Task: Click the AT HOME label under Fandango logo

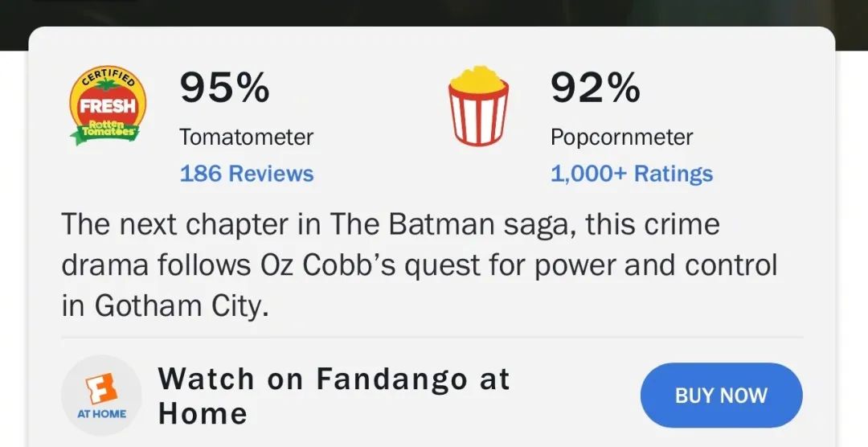Action: [101, 414]
